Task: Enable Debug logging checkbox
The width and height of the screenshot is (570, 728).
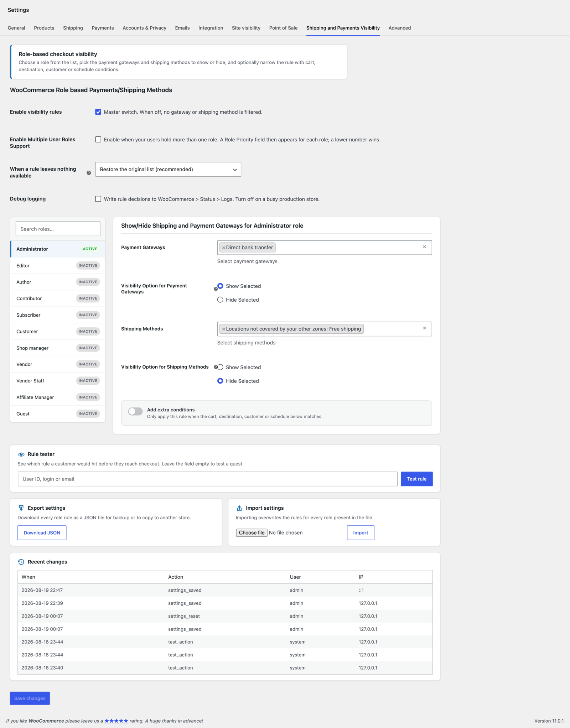Action: (x=98, y=199)
